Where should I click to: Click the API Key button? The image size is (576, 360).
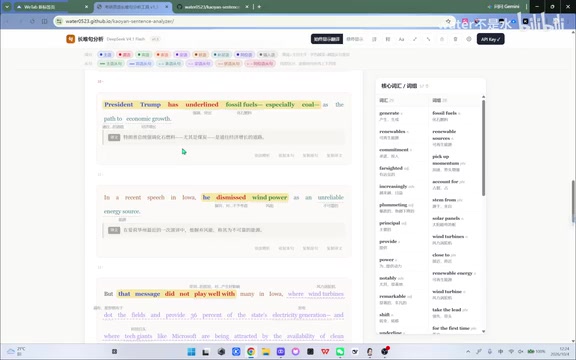click(x=490, y=39)
